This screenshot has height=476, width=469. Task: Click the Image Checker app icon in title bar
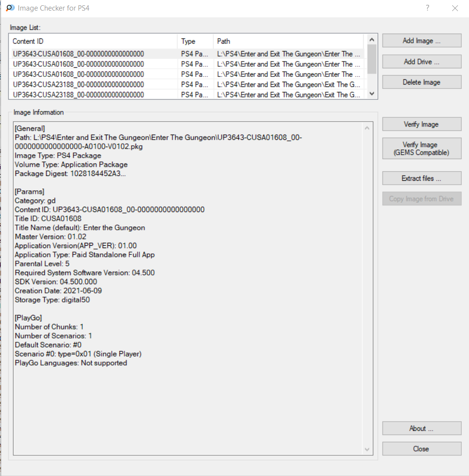(10, 8)
